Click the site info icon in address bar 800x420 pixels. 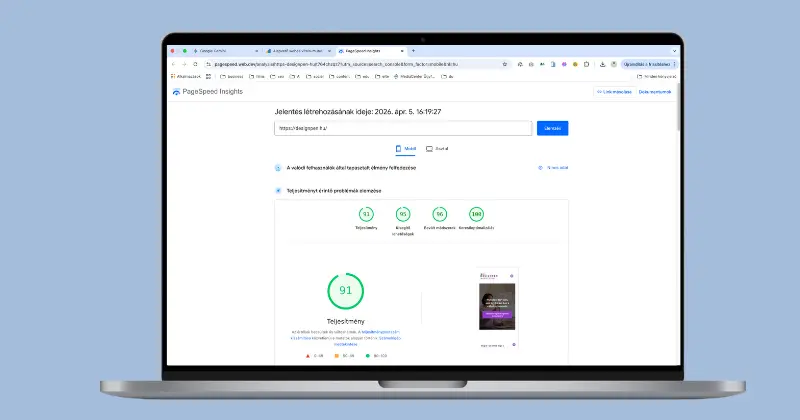(208, 64)
